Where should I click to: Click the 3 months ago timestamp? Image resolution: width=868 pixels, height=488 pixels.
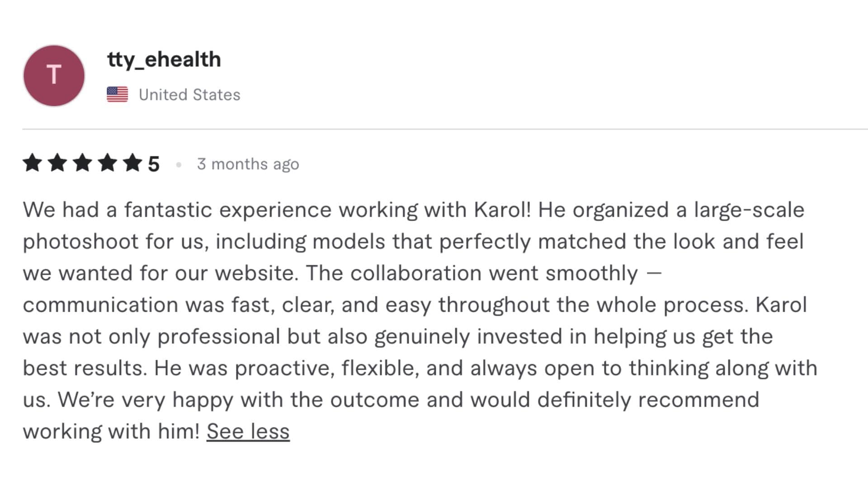click(x=248, y=164)
